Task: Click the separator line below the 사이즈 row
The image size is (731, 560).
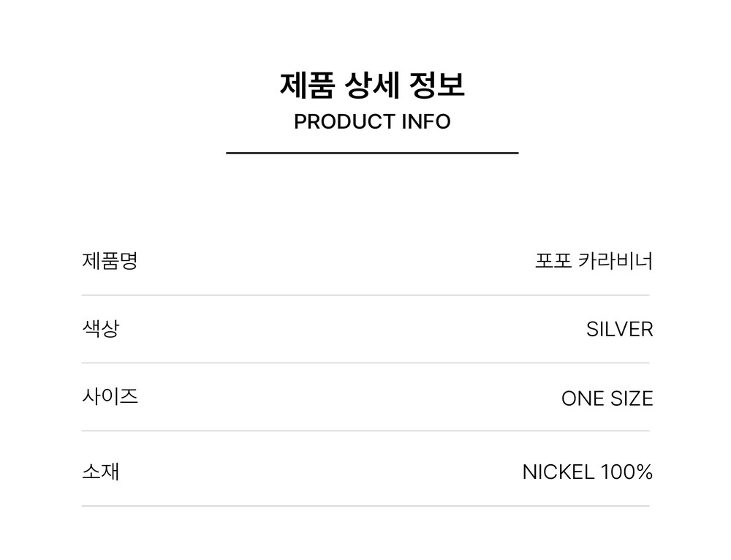Action: [365, 431]
